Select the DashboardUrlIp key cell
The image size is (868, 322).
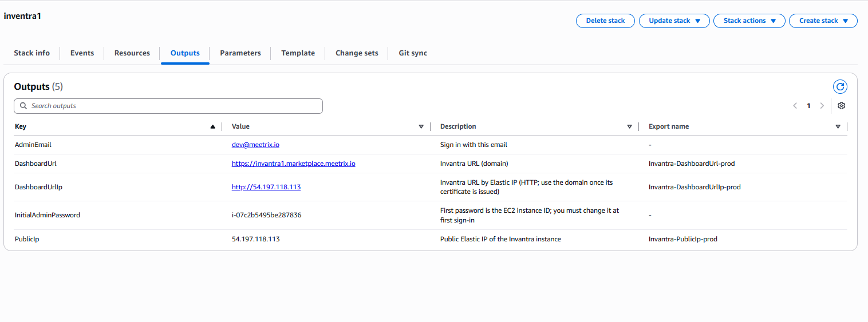pyautogui.click(x=38, y=187)
